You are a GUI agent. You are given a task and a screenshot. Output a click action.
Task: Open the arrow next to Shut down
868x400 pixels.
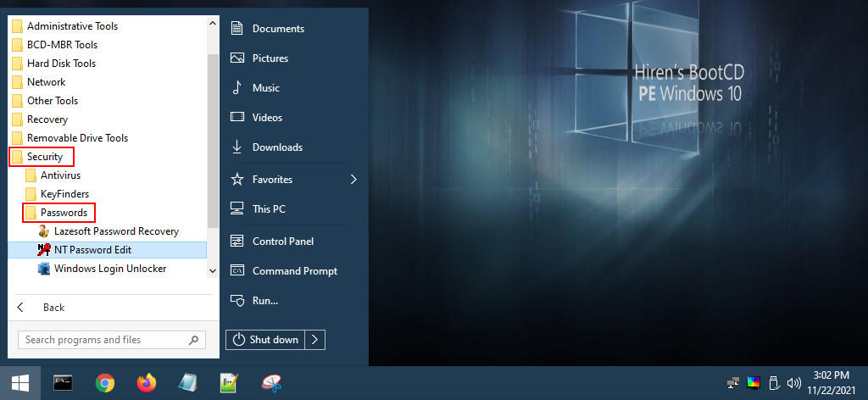(x=315, y=340)
